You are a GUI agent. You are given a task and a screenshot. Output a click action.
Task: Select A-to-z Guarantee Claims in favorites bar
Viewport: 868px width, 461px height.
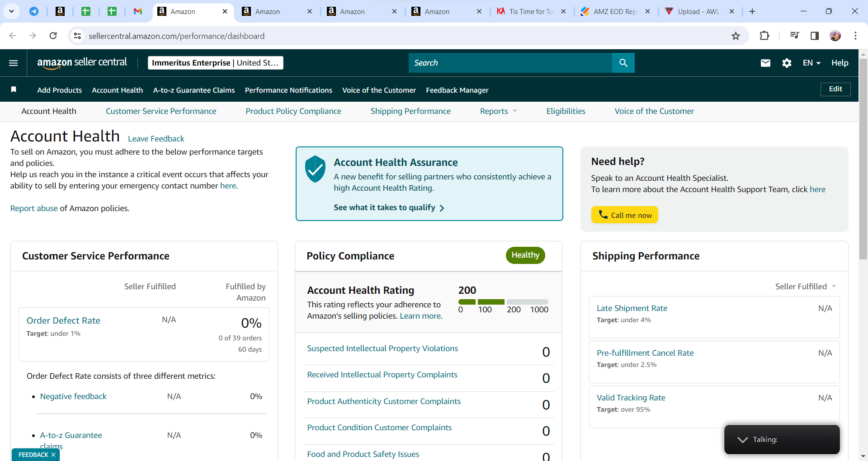[x=194, y=90]
